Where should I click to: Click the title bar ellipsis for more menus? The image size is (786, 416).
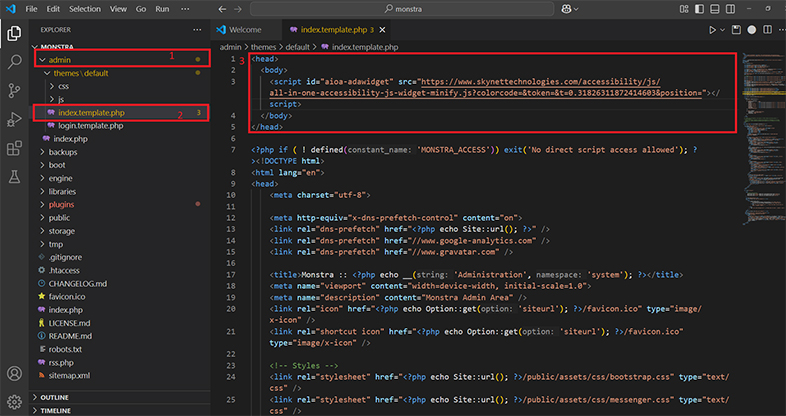[x=185, y=9]
